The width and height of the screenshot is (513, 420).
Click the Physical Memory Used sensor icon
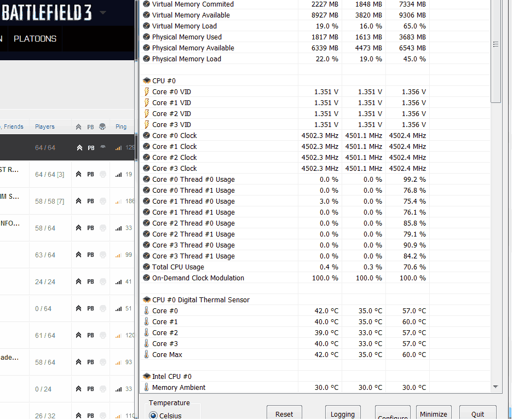tap(147, 37)
